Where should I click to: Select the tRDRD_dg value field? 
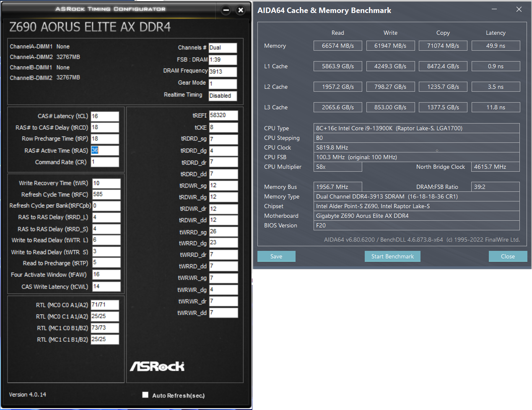point(223,151)
